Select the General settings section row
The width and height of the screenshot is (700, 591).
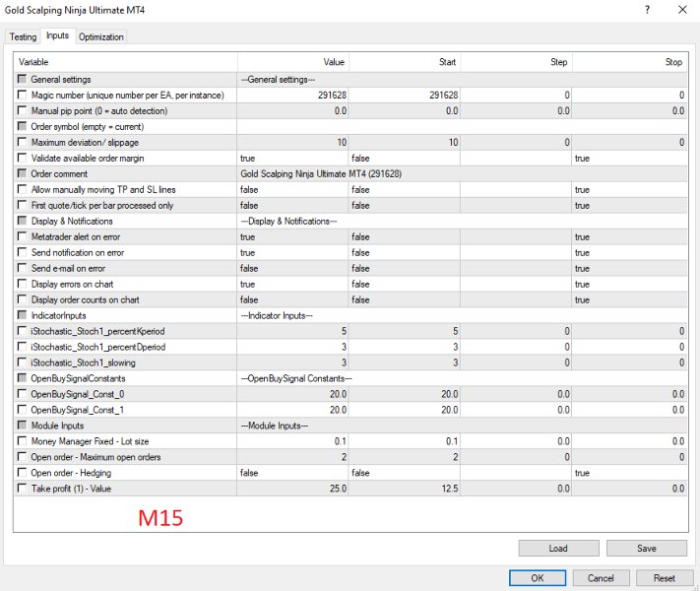tap(350, 79)
